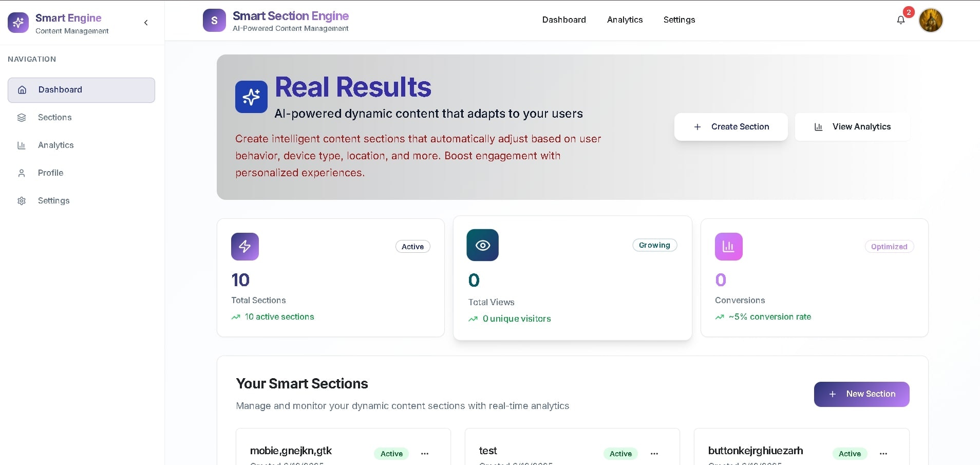Viewport: 980px width, 465px height.
Task: Click the '~5% conversion rate' text
Action: [x=770, y=317]
